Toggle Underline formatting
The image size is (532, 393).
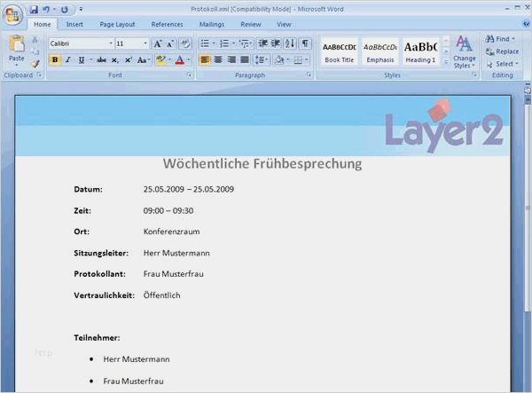coord(81,60)
